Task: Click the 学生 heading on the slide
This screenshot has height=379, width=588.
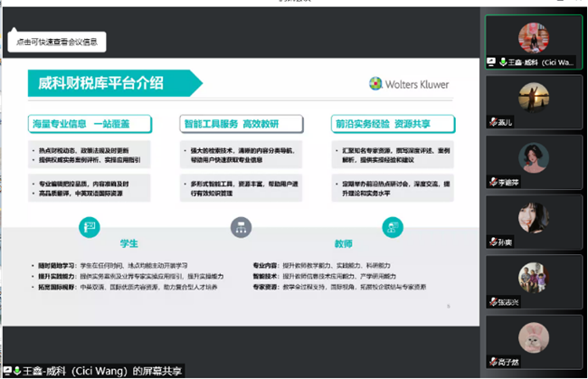Action: tap(129, 243)
